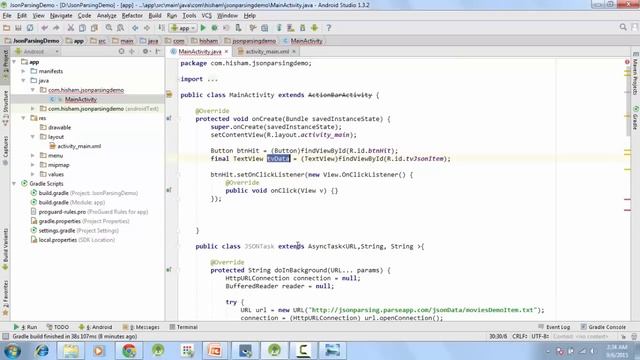The height and width of the screenshot is (360, 640).
Task: Click the Synchronize toolbar icon
Action: coord(30,28)
